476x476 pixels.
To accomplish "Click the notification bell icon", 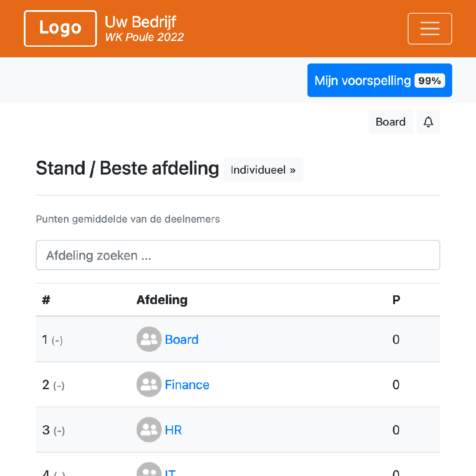I will [x=428, y=122].
